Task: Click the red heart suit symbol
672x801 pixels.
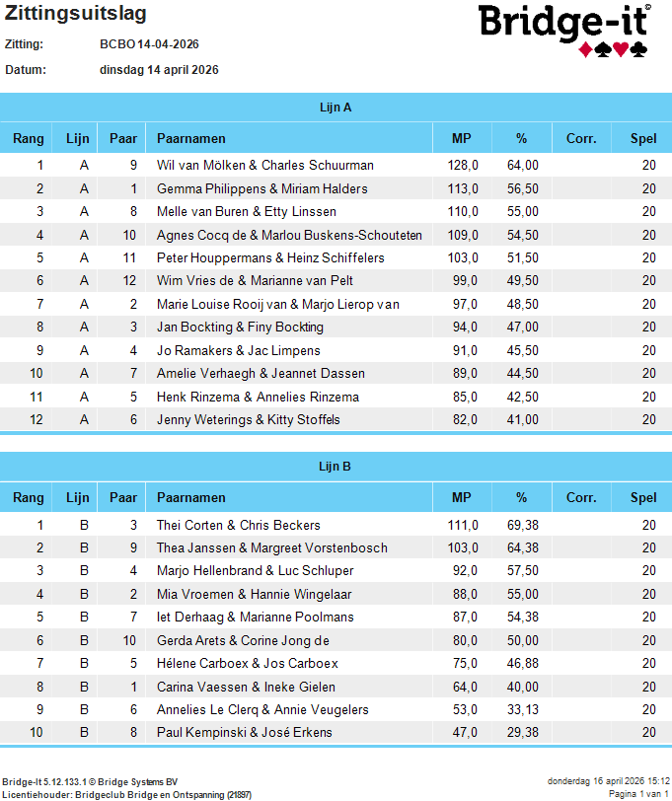Action: click(x=621, y=49)
